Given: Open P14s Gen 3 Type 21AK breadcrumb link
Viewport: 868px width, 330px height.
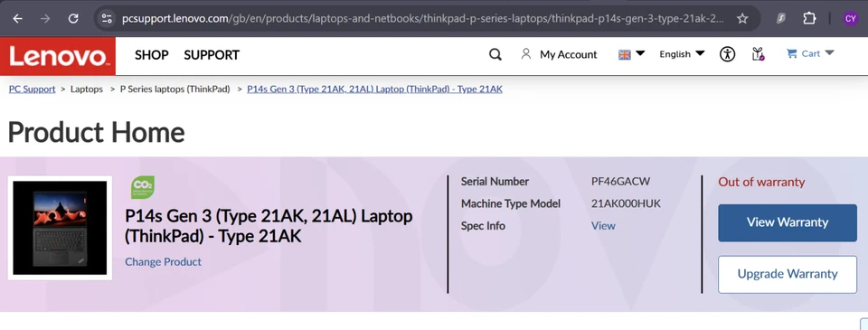Looking at the screenshot, I should click(374, 90).
